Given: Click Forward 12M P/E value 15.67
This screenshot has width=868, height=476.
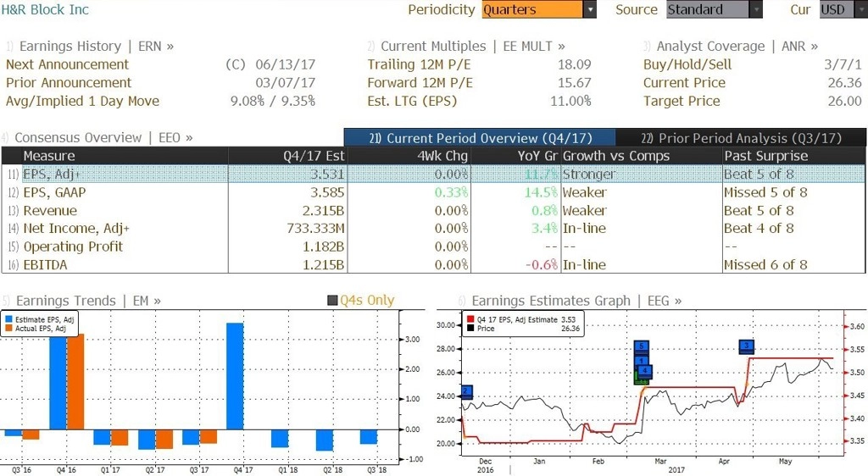Looking at the screenshot, I should point(574,83).
